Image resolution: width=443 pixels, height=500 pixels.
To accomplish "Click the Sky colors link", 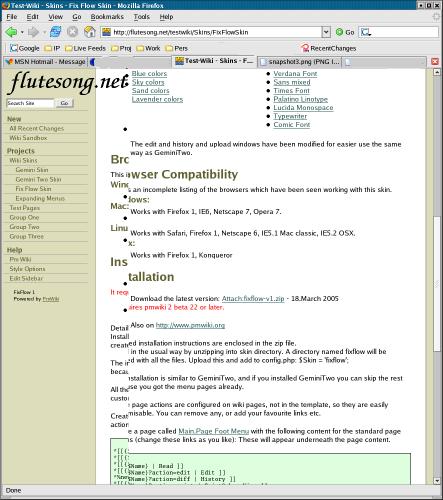I will point(148,82).
